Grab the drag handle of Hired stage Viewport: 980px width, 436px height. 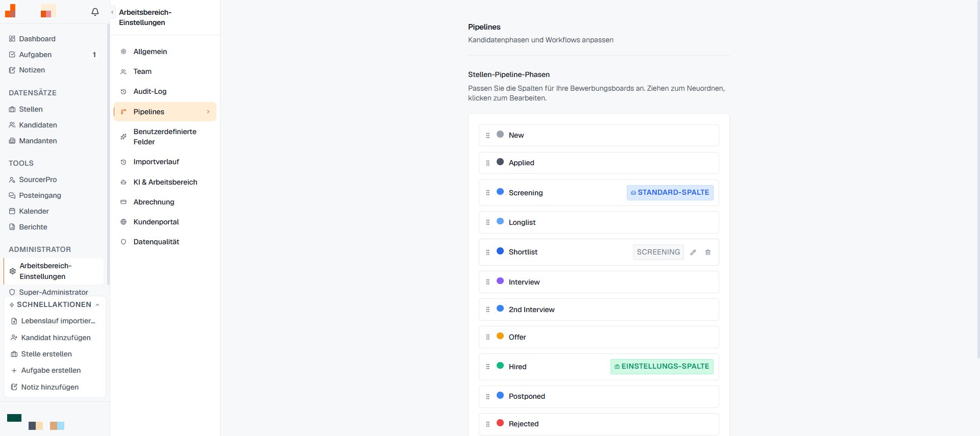point(487,367)
